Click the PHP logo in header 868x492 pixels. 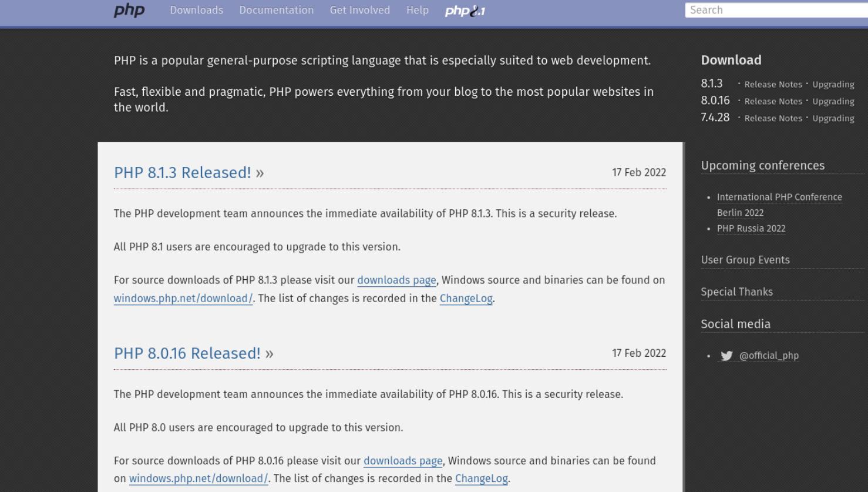129,10
